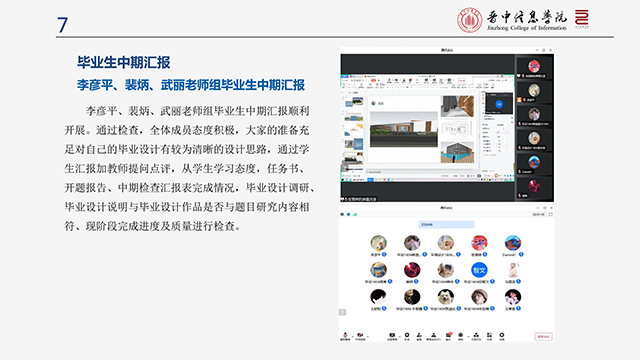This screenshot has height=360, width=640.
Task: Select the blue jar avatar
Action: [x=378, y=270]
